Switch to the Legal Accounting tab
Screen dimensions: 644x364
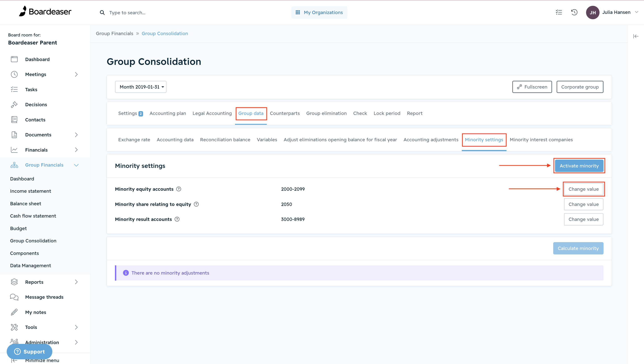click(212, 113)
